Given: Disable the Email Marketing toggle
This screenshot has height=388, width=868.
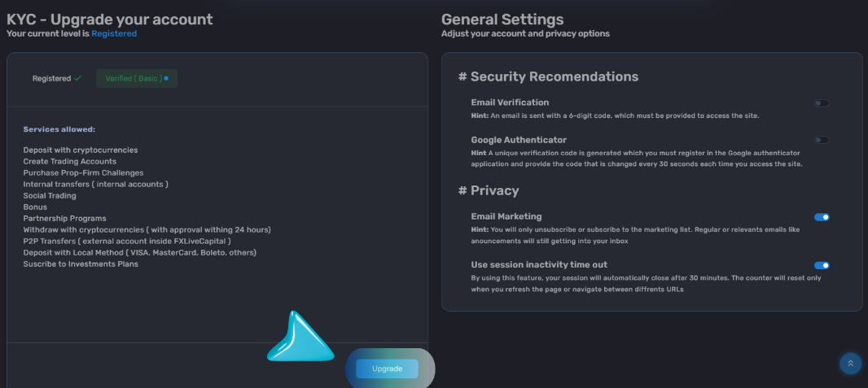Looking at the screenshot, I should tap(822, 217).
